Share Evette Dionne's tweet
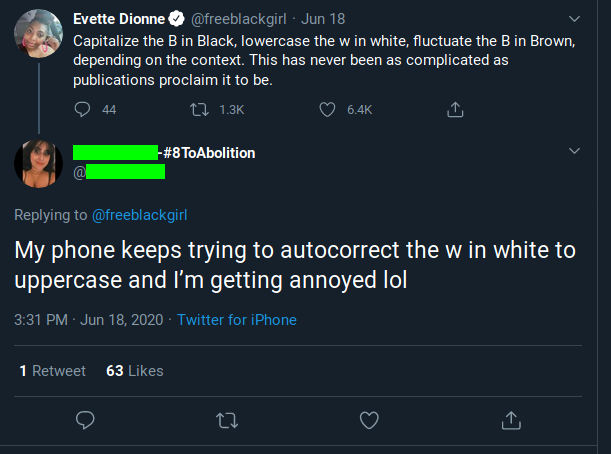 [456, 109]
